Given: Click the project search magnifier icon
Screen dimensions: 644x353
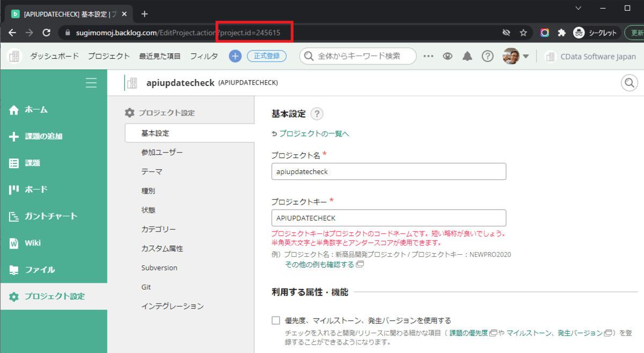Looking at the screenshot, I should [x=629, y=83].
